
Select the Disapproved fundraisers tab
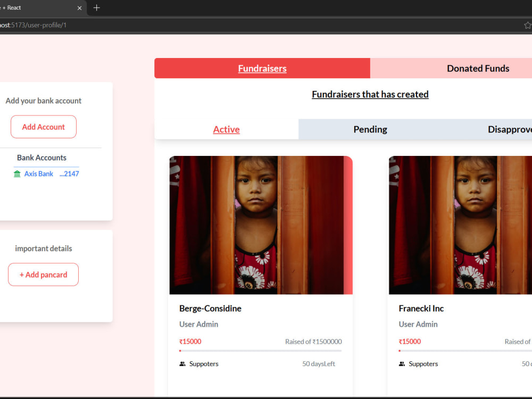click(510, 129)
